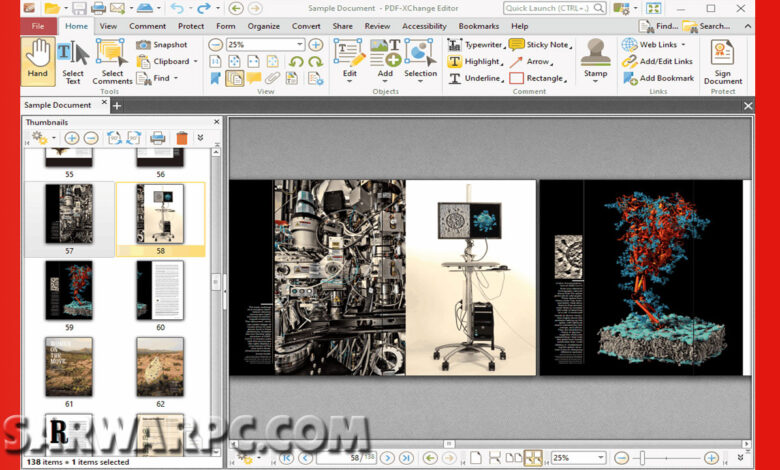Add a Sticky Note comment
Screen dimensions: 780x470
(540, 45)
